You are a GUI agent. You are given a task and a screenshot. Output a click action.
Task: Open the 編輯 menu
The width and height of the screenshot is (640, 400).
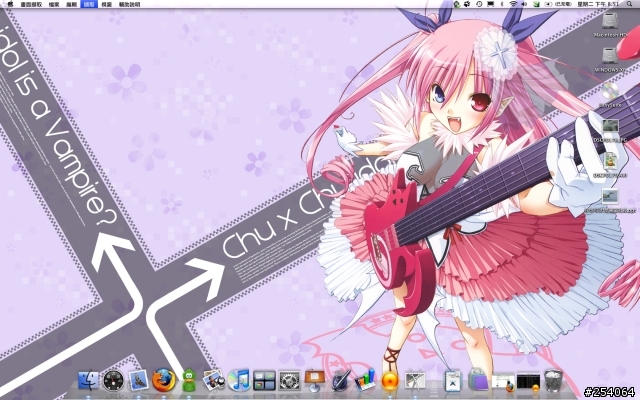(x=71, y=4)
